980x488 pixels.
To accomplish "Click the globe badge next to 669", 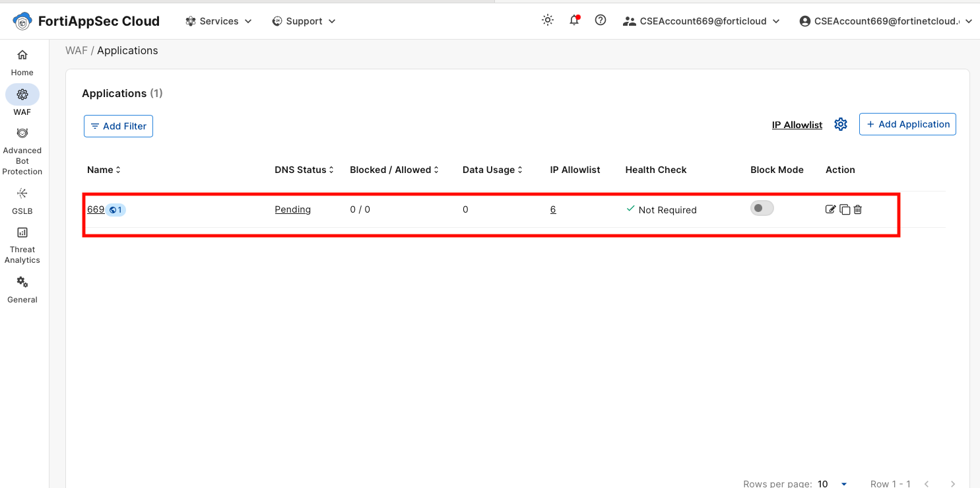I will pyautogui.click(x=116, y=210).
